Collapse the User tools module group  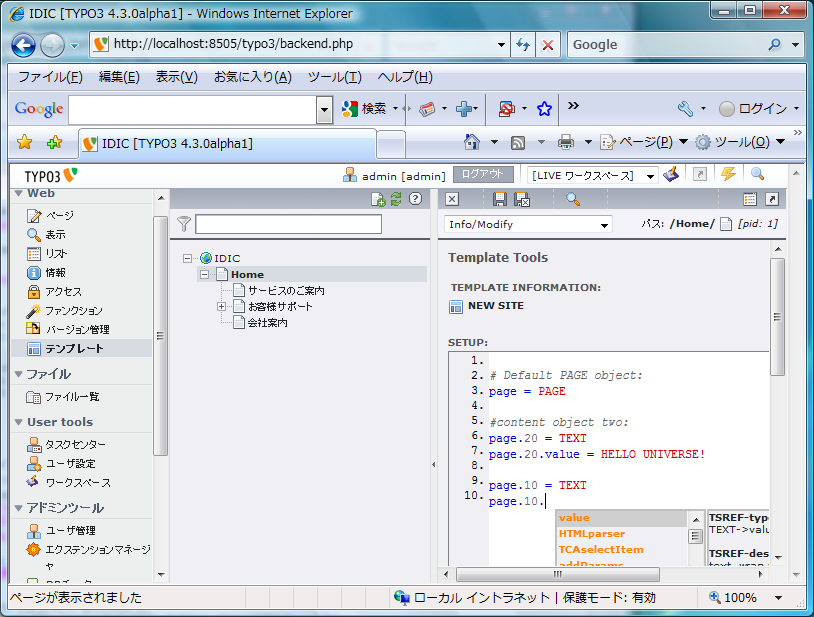pyautogui.click(x=19, y=422)
